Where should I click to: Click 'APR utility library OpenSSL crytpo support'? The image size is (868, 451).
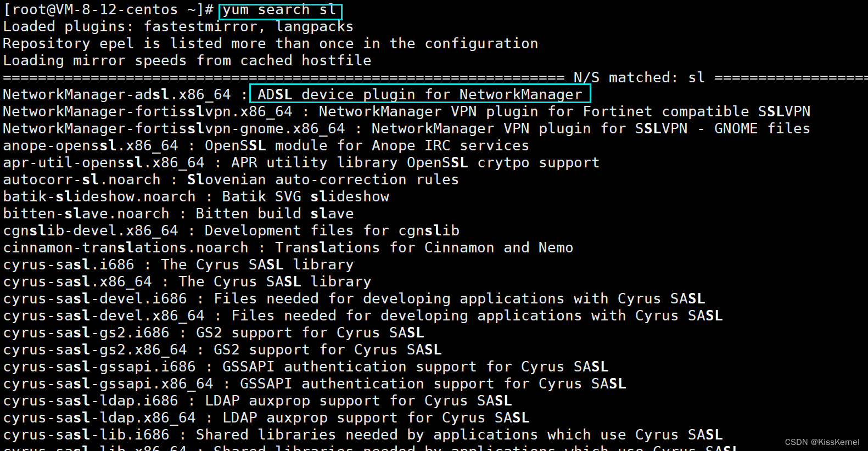(416, 163)
